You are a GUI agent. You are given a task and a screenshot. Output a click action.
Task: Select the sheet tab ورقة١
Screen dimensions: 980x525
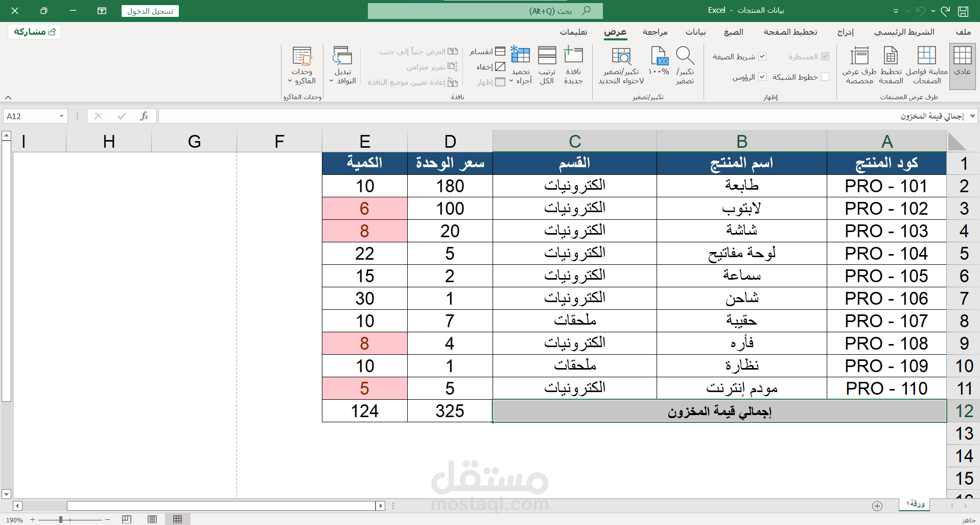point(915,504)
